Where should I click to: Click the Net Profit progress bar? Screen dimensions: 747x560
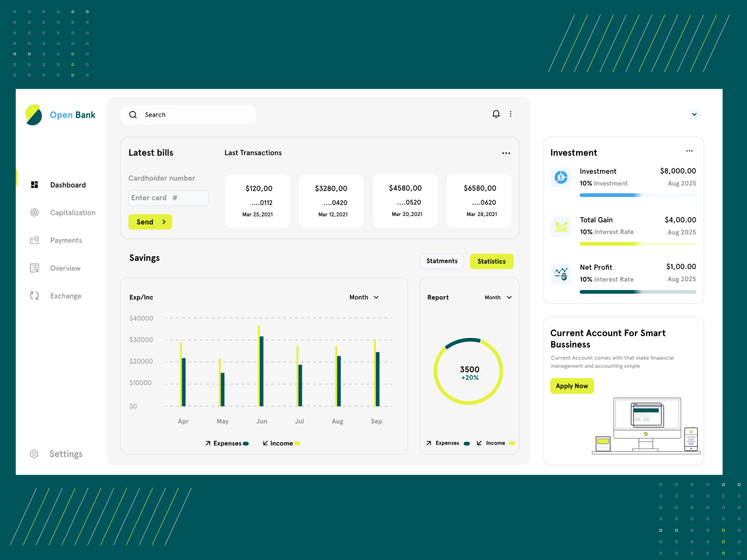[638, 292]
